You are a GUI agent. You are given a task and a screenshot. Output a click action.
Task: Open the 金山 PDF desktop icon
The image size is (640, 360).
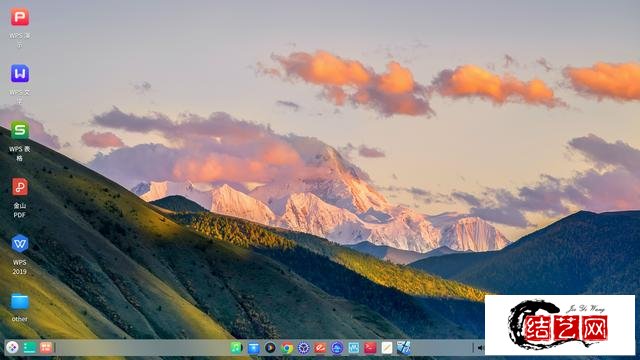click(20, 187)
